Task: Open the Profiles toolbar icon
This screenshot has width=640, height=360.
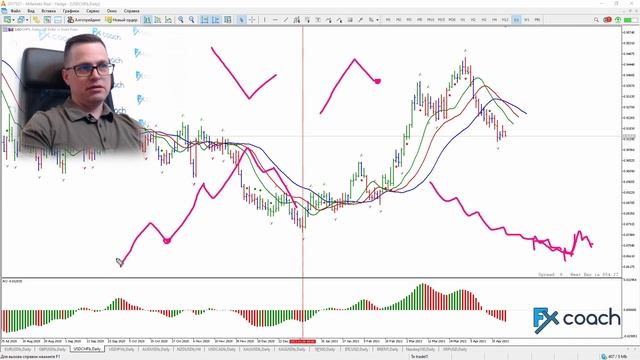Action: click(x=20, y=20)
